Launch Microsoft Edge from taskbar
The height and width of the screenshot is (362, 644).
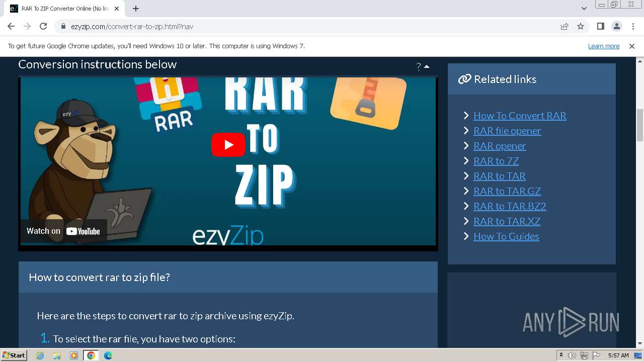click(108, 355)
